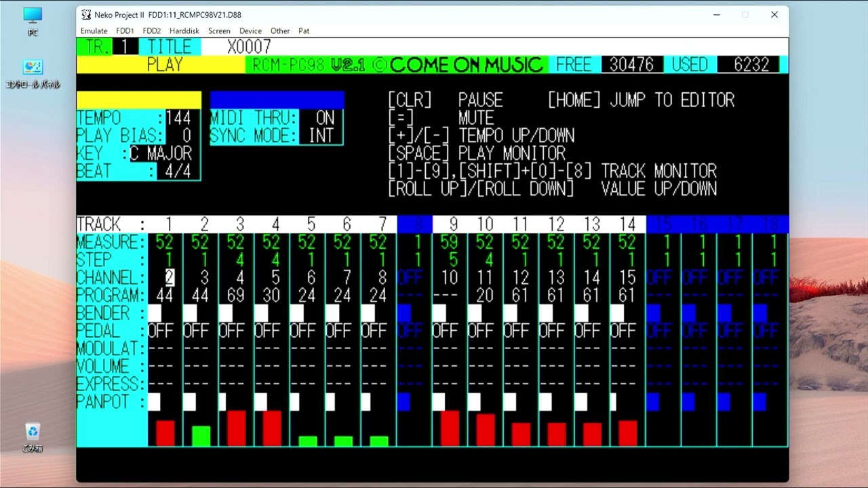
Task: Click the MEASURE row label
Action: (x=111, y=242)
